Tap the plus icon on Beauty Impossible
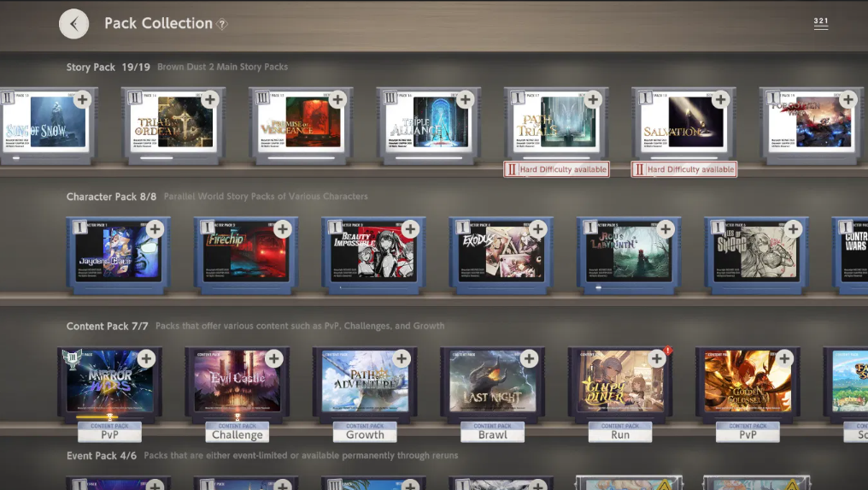Viewport: 868px width, 490px height. 410,229
